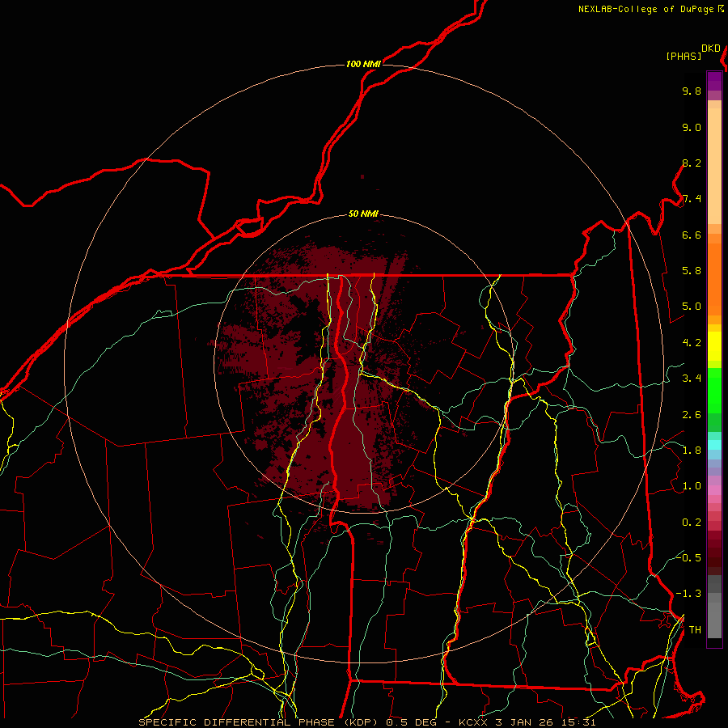Click the NEXLAB-College of DuPage label
The image size is (728, 728).
click(x=645, y=9)
